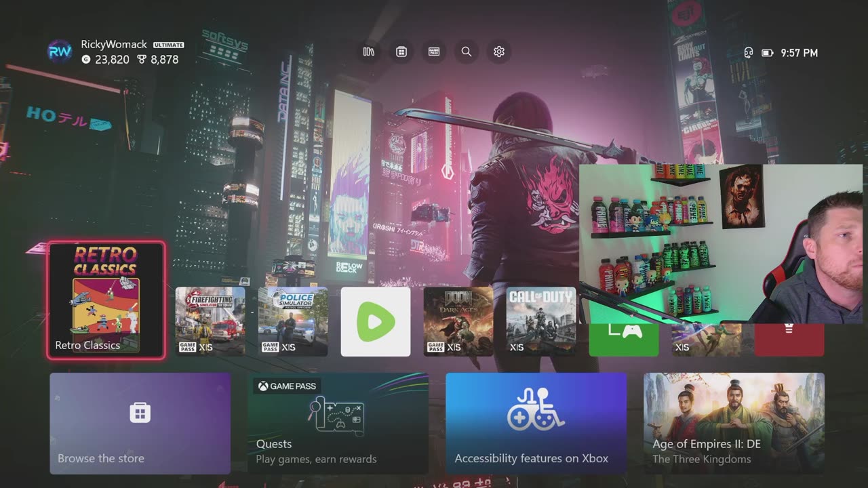Screen dimensions: 868x488
Task: Open the green play-arrow app tile
Action: click(x=376, y=321)
